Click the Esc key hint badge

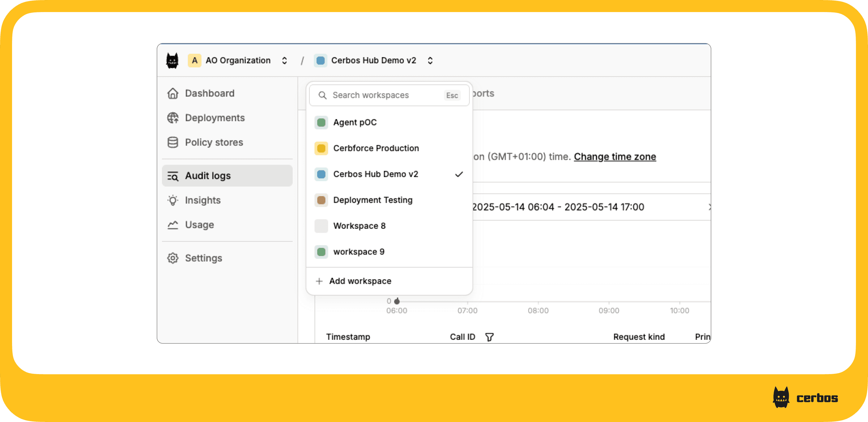tap(452, 96)
